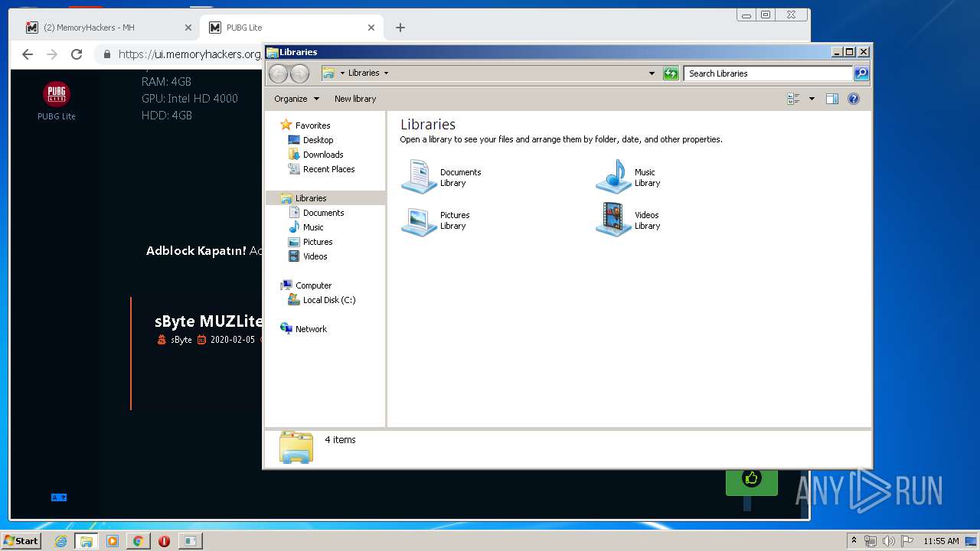Open the Organize dropdown menu
Screen dimensions: 980x551
tap(296, 99)
